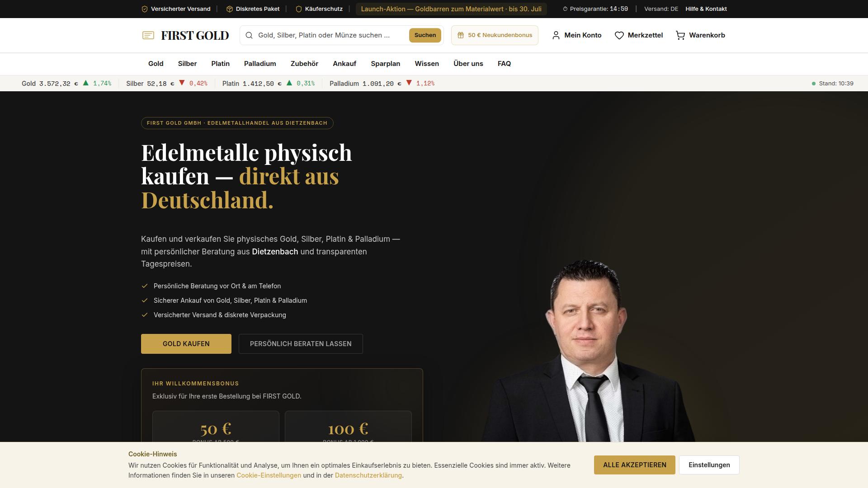
Task: Click the Mein Konto link
Action: click(x=577, y=35)
